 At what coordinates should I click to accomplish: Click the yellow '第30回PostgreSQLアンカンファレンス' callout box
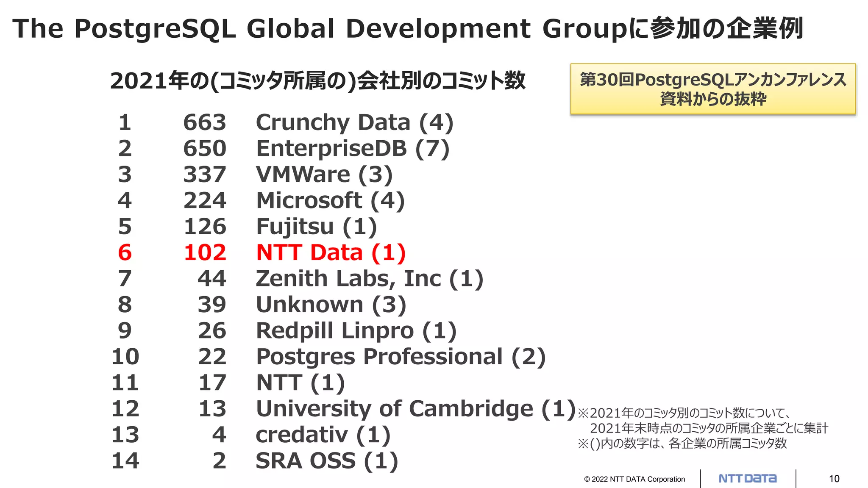(713, 89)
